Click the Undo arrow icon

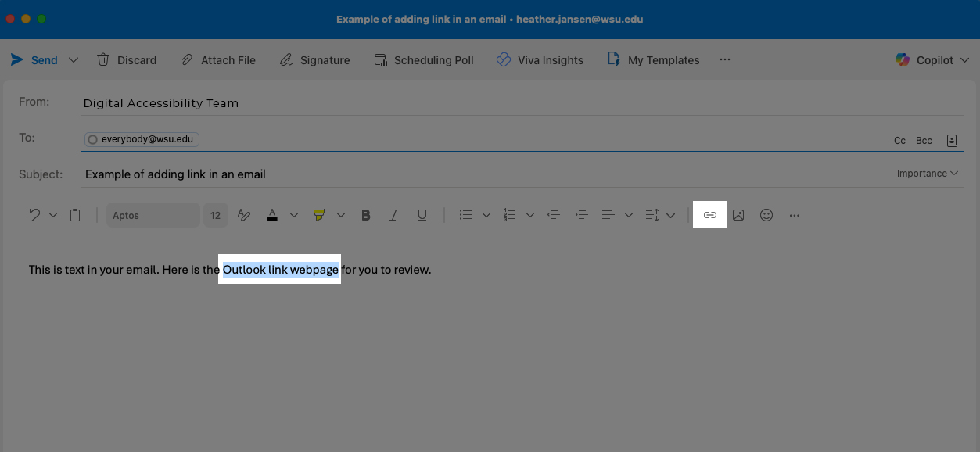point(34,215)
